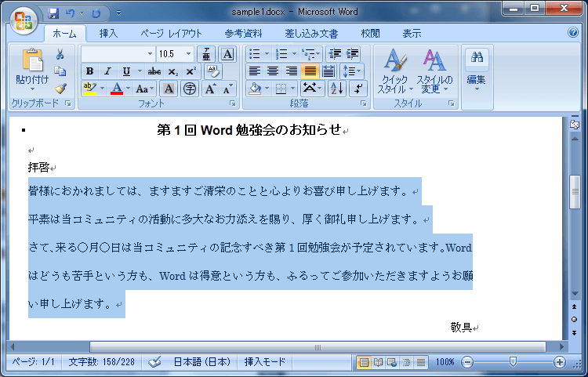The image size is (588, 377).
Task: Sort selected text A to Z
Action: pyautogui.click(x=337, y=89)
